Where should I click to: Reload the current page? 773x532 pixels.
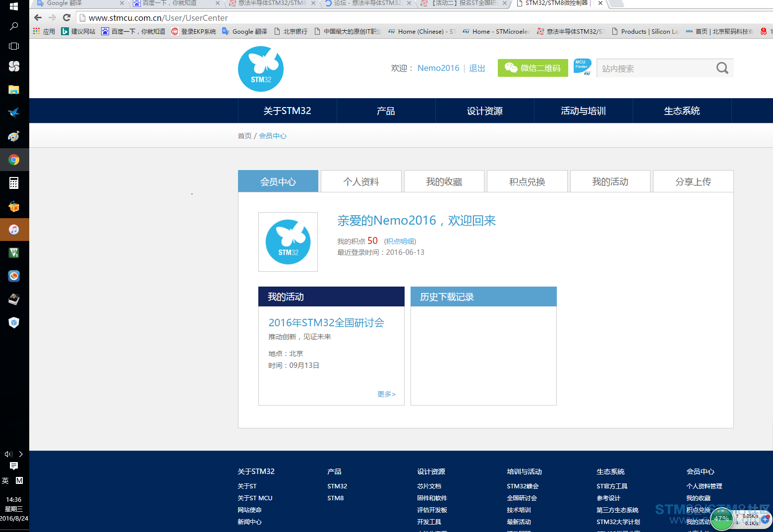(67, 18)
